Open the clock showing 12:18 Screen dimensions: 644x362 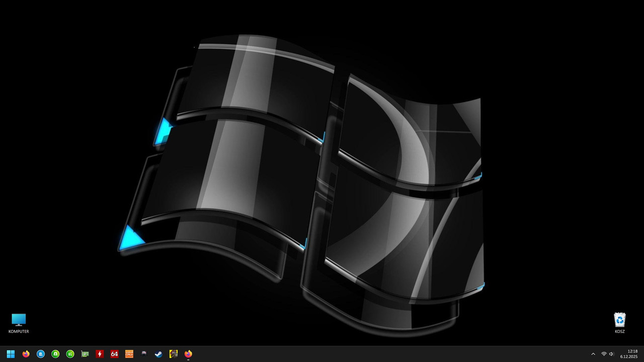coord(629,354)
